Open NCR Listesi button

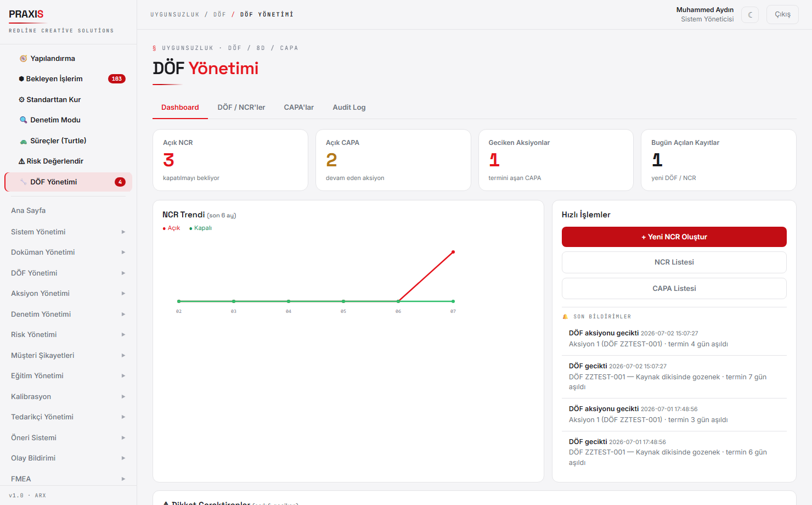tap(674, 262)
